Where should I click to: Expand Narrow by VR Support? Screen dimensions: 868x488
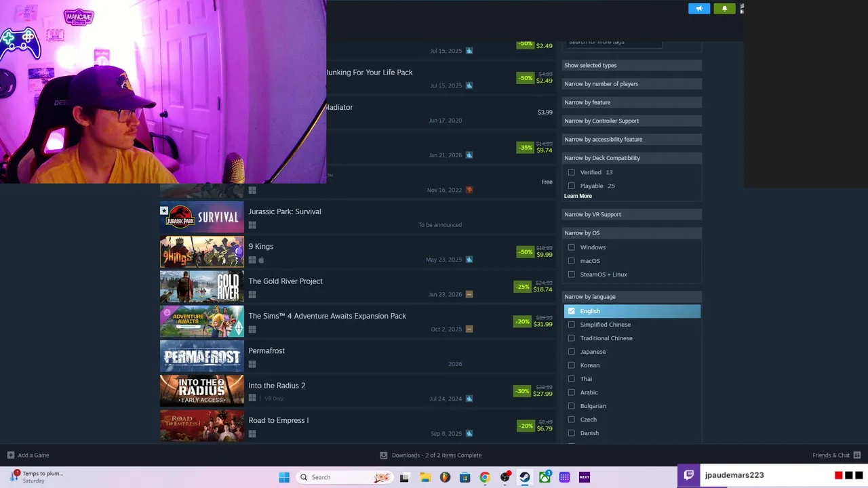point(631,214)
